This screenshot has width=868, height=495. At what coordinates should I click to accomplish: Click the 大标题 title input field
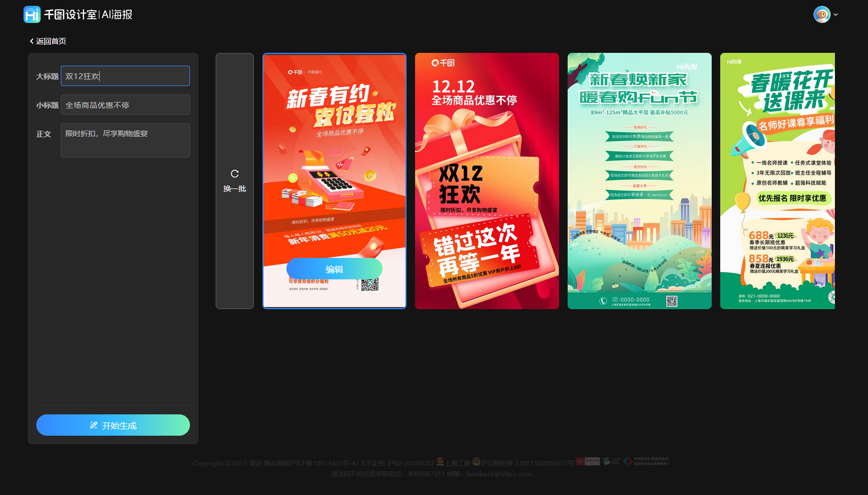[125, 76]
